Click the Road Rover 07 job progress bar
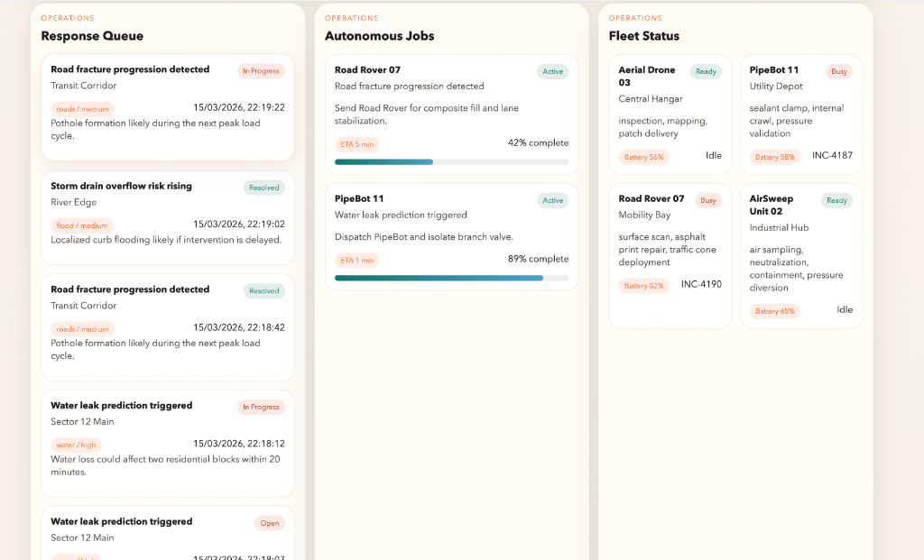 coord(451,162)
